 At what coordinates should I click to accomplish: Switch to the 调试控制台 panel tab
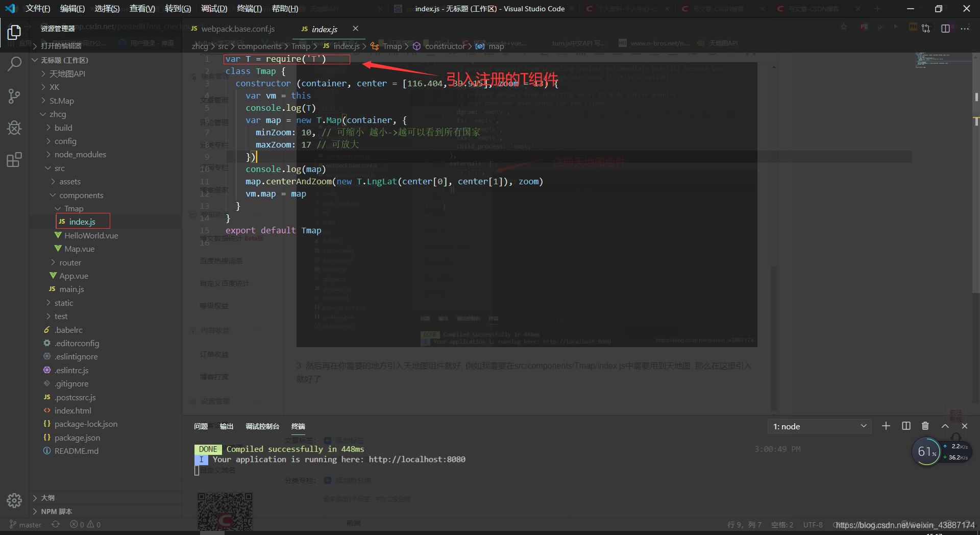coord(262,426)
